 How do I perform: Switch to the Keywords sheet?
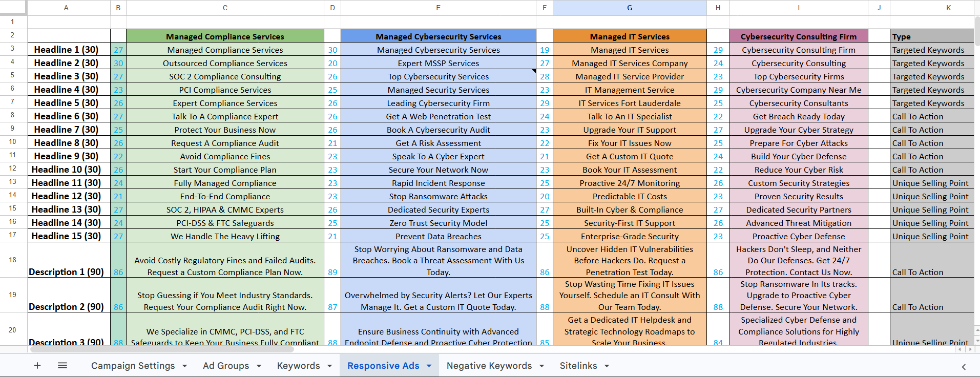[x=299, y=366]
